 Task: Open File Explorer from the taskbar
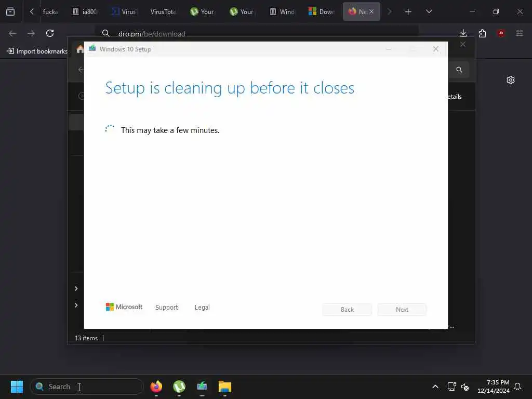point(224,387)
